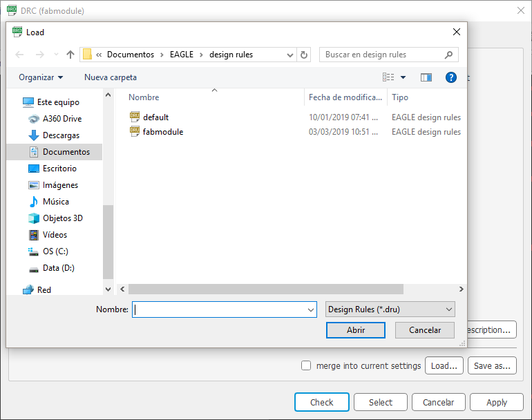
Task: Go back with the left arrow button
Action: [19, 55]
